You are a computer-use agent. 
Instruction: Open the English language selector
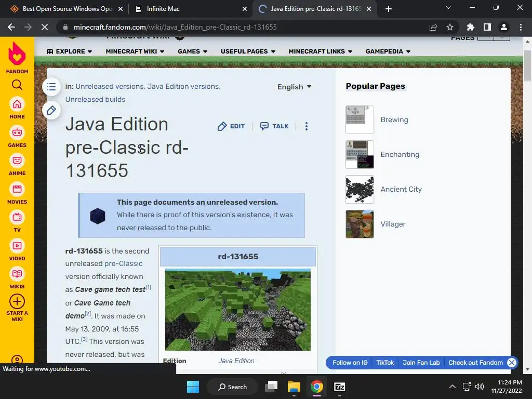[294, 87]
